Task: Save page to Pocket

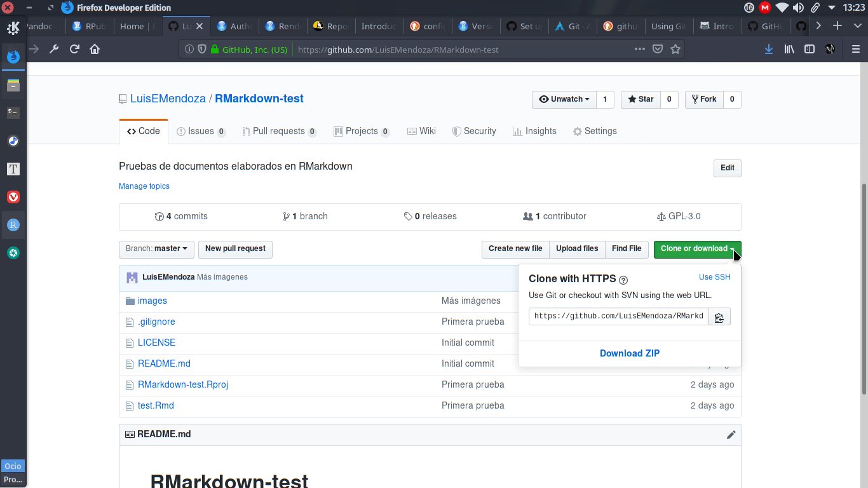Action: (658, 49)
